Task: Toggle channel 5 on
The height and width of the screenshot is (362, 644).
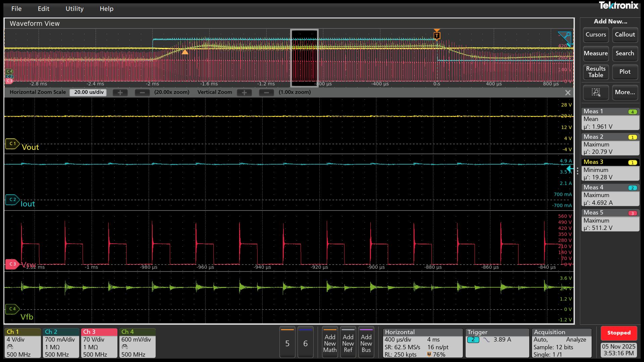Action: pos(287,343)
